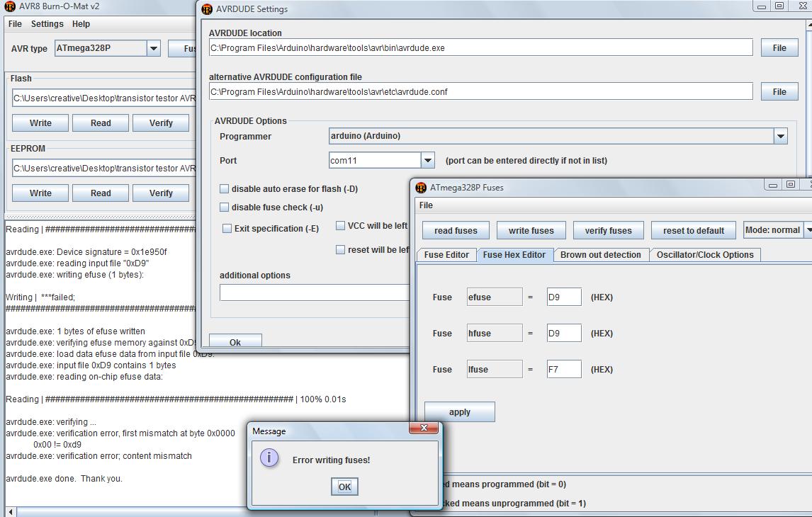Click File button for AVRDUDE location
This screenshot has height=517, width=812.
point(779,47)
